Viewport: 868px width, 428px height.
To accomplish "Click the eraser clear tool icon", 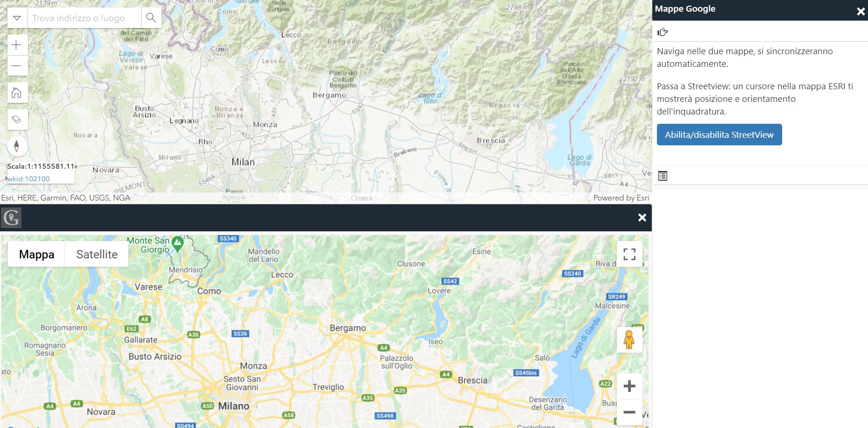I will [x=16, y=119].
